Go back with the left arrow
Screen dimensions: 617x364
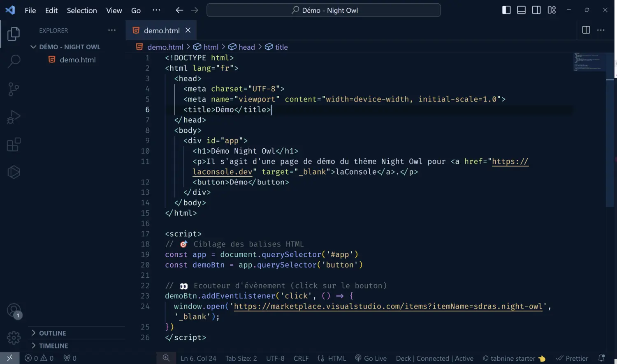coord(179,10)
